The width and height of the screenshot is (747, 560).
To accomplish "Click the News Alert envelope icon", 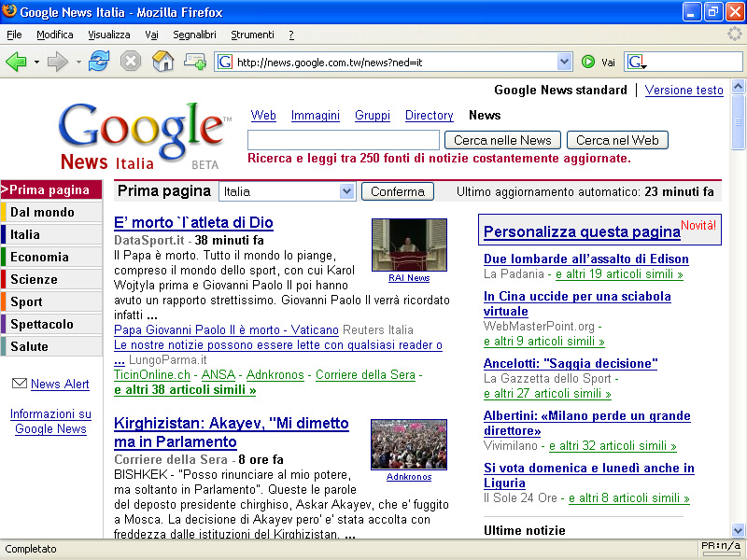I will (x=19, y=383).
